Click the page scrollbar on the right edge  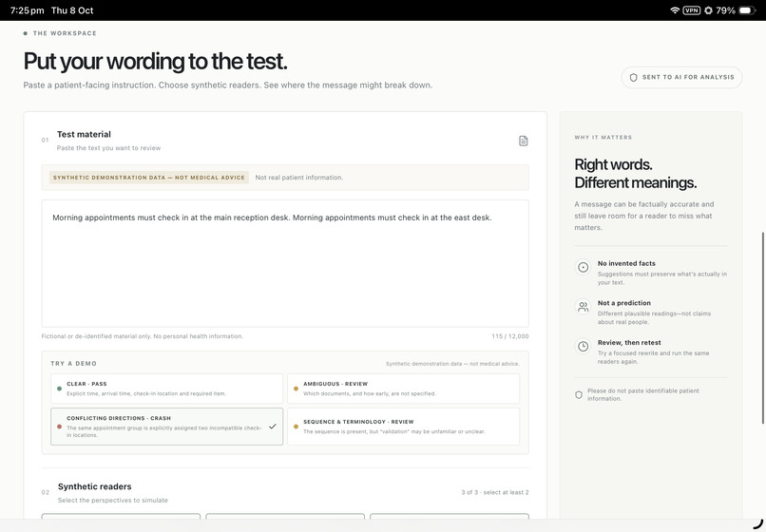tap(763, 328)
